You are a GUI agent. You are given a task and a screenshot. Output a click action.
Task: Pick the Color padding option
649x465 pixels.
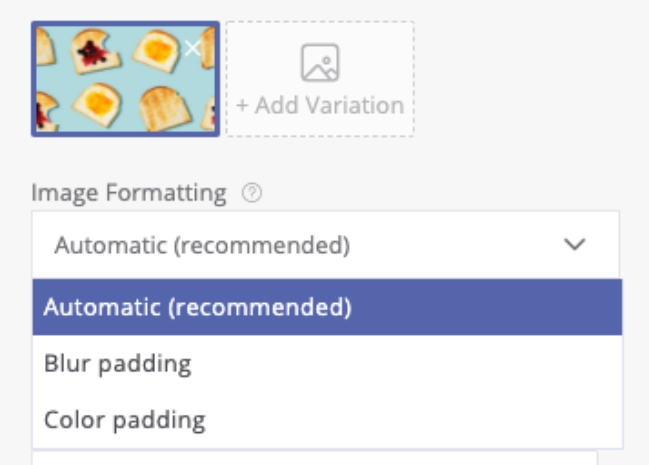point(124,419)
